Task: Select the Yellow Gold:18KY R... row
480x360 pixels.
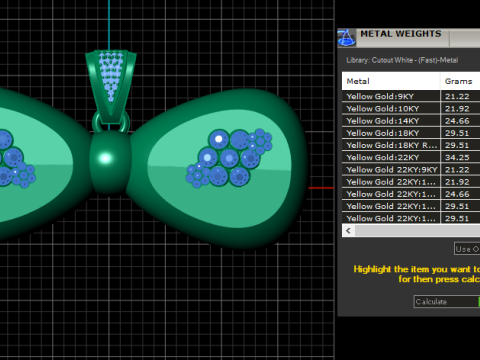Action: pos(411,145)
